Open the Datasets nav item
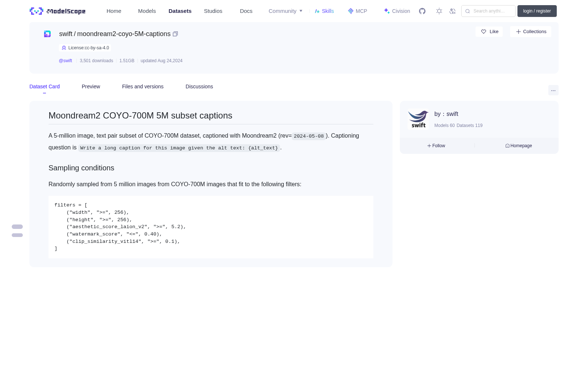Screen dimensions: 588x368 180,11
